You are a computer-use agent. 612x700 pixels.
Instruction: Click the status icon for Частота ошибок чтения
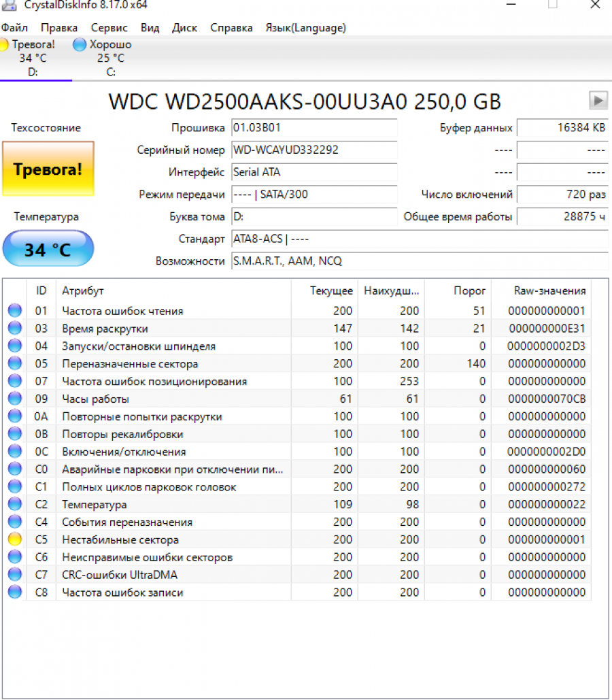tap(14, 311)
